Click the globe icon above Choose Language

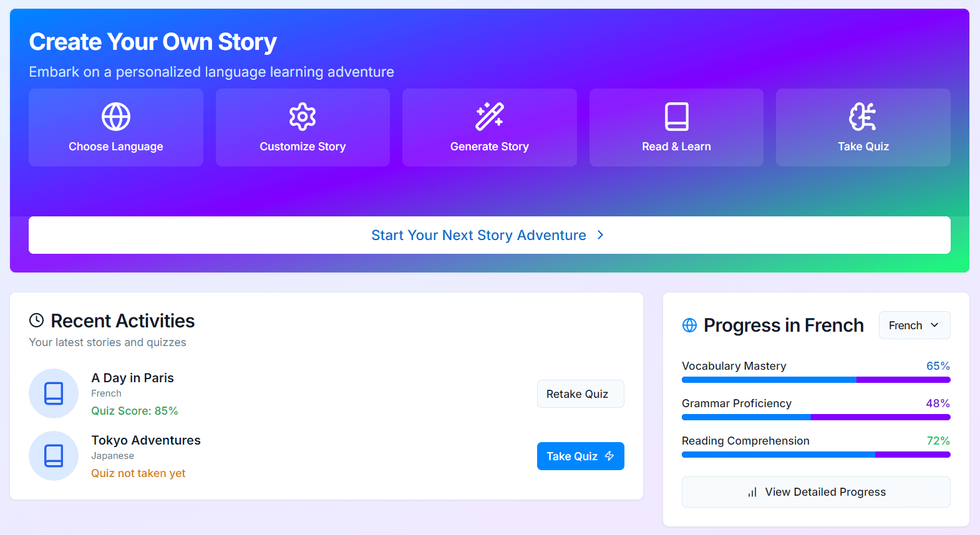(x=116, y=117)
